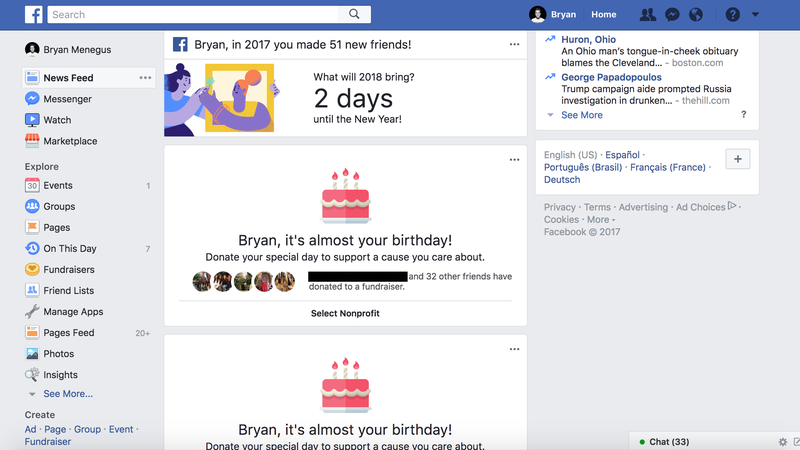This screenshot has width=800, height=450.
Task: Click the On This Day icon
Action: click(32, 248)
